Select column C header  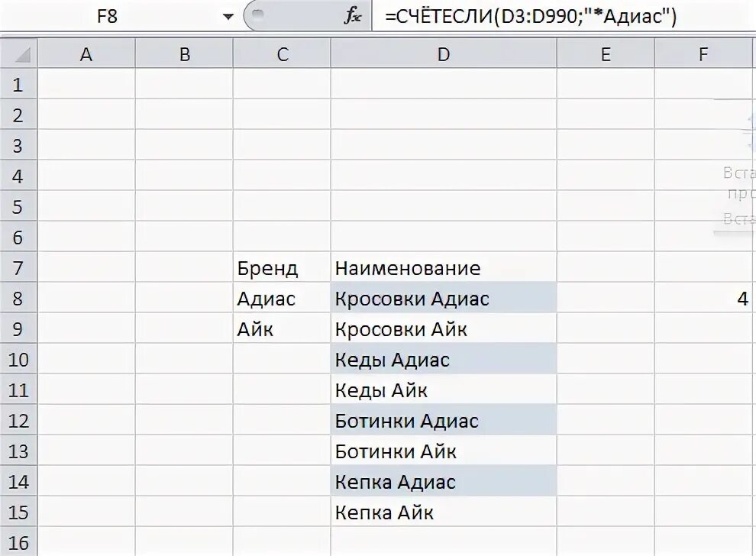click(282, 53)
